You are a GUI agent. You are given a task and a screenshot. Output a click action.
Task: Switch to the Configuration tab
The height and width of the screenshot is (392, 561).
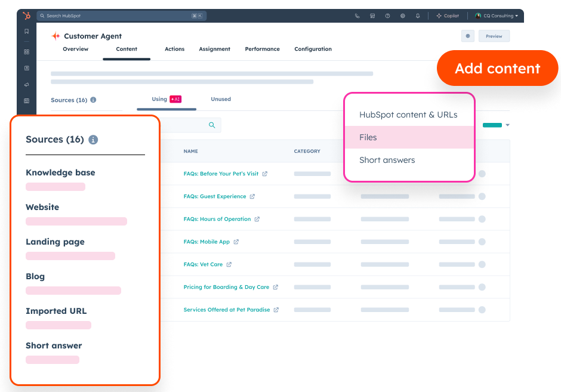[313, 49]
